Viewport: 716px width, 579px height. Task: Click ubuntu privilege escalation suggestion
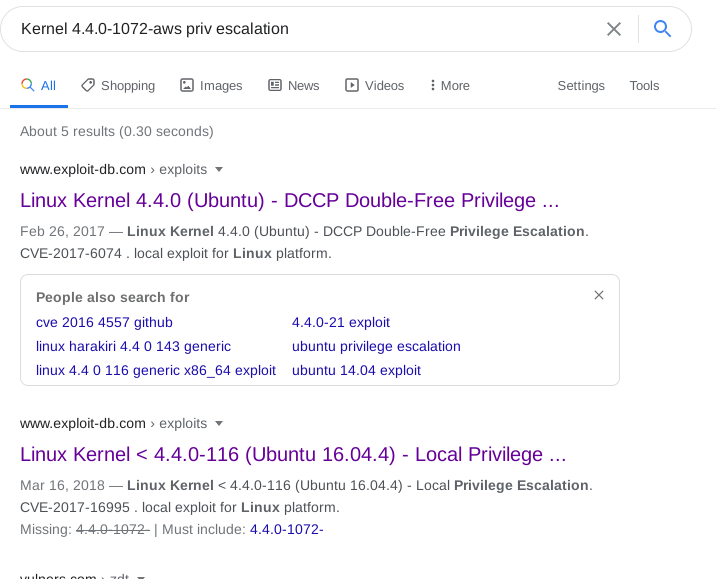pos(376,346)
